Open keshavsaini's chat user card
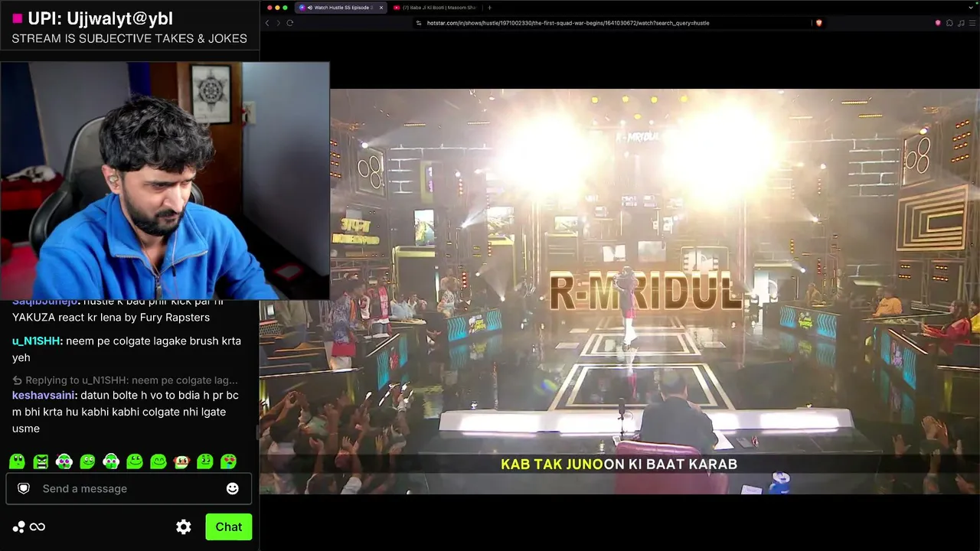Screen dimensions: 980x551 [44, 395]
